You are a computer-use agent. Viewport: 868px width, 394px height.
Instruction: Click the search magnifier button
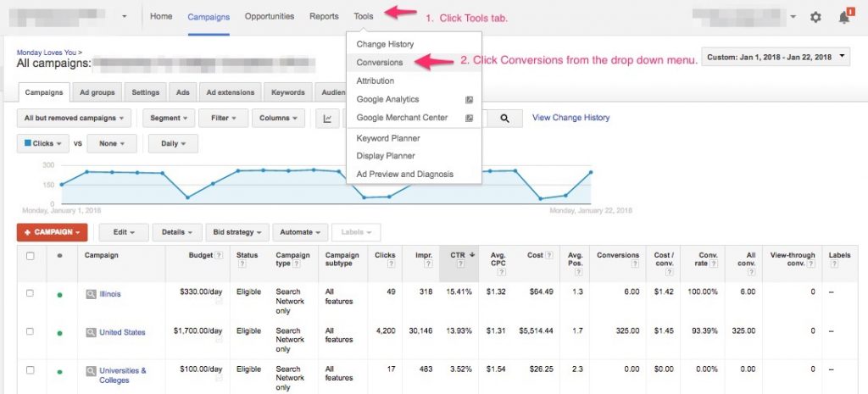504,119
